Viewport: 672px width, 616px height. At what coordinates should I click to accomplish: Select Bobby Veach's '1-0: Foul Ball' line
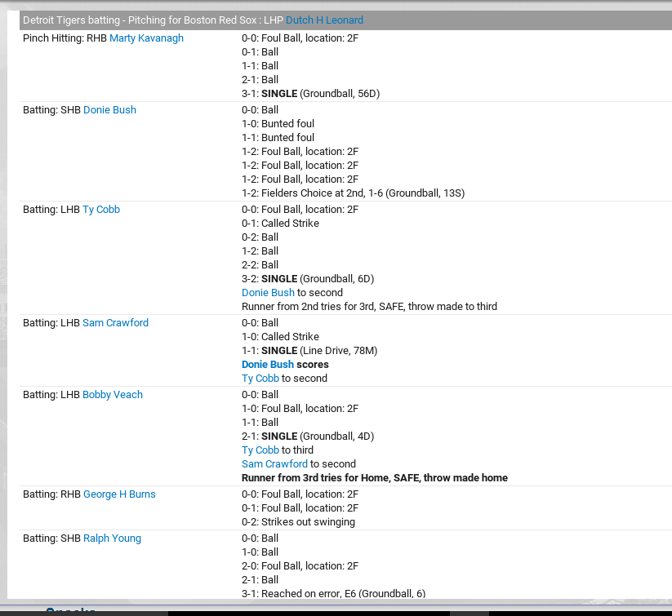(300, 409)
